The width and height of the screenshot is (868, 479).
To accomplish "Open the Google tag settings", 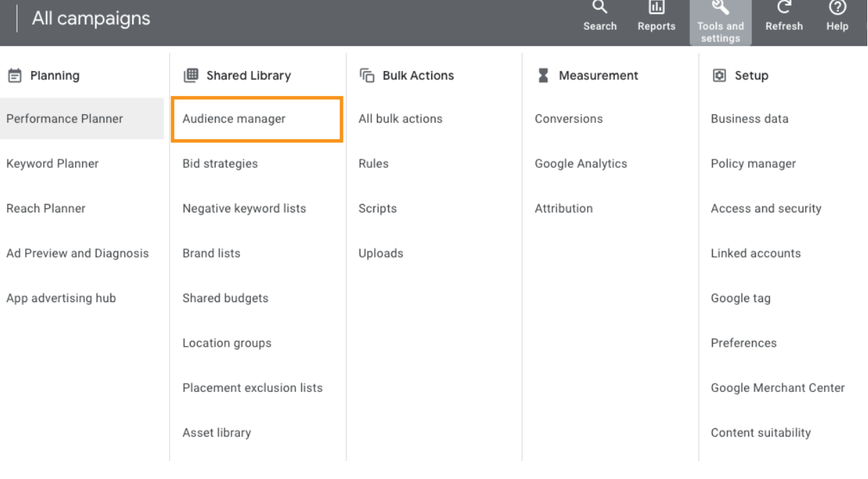I will click(739, 298).
